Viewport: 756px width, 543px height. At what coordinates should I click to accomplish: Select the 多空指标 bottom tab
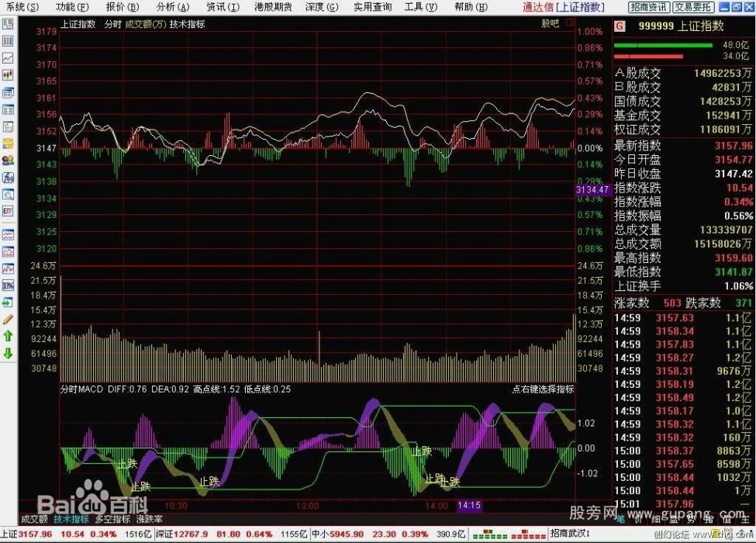click(x=112, y=520)
